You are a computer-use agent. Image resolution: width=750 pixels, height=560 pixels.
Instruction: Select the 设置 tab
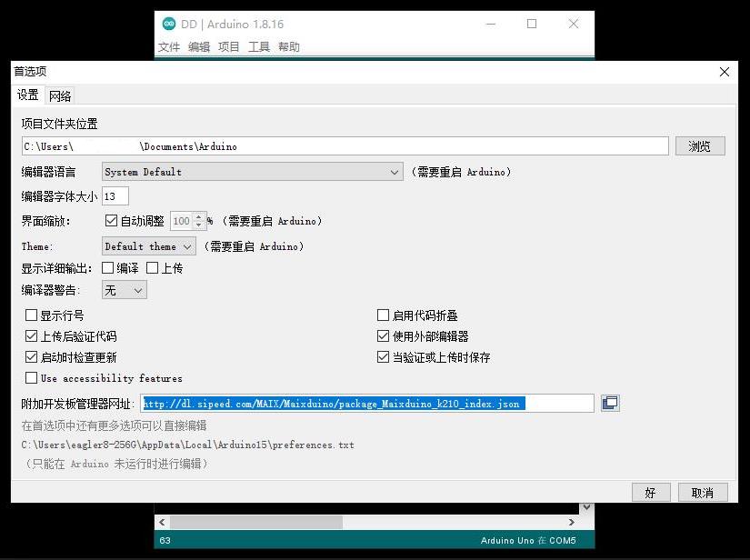tap(28, 95)
